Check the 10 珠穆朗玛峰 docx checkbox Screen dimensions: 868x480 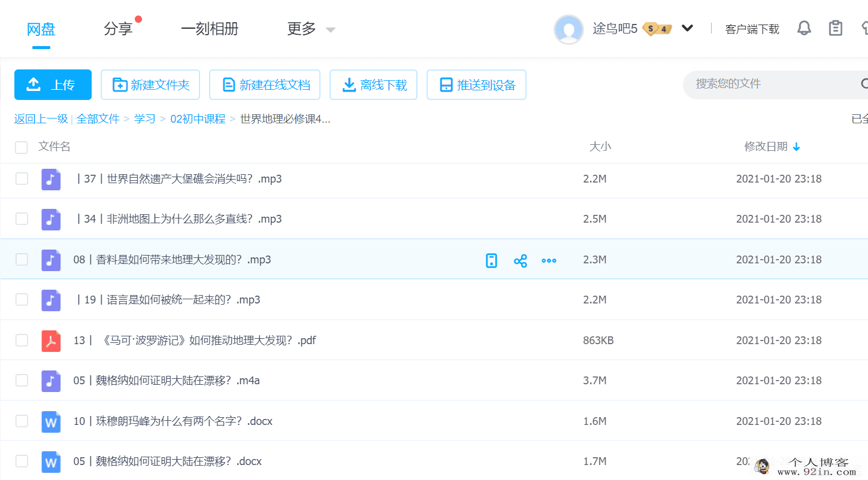(22, 421)
